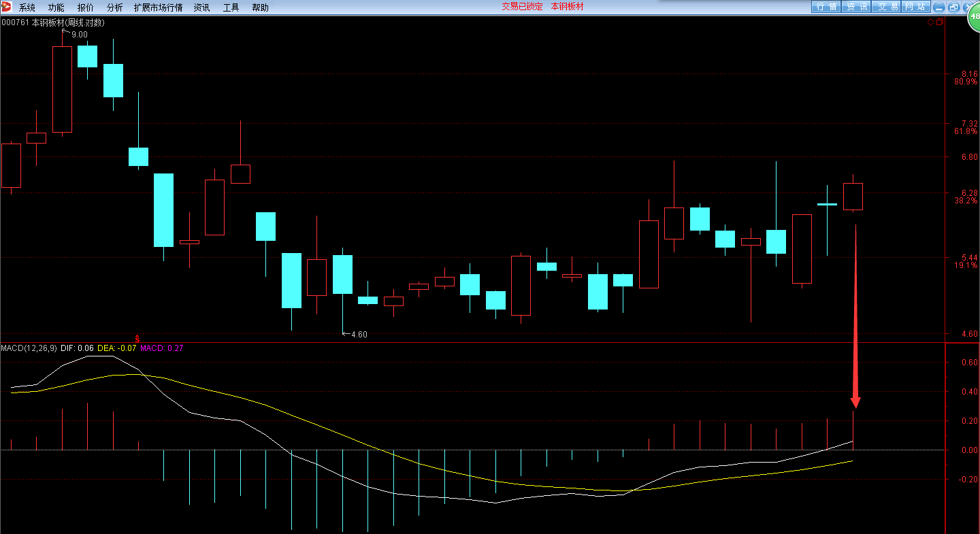Click the 000761 本钢板材(周线,对数) chart title
Viewport: 980px width, 534px height.
pyautogui.click(x=53, y=22)
